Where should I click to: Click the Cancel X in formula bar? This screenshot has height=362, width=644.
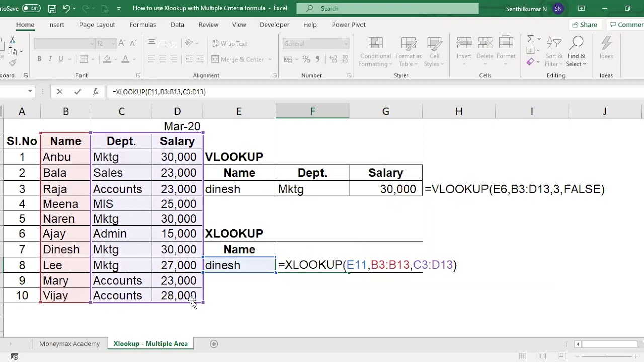point(59,92)
